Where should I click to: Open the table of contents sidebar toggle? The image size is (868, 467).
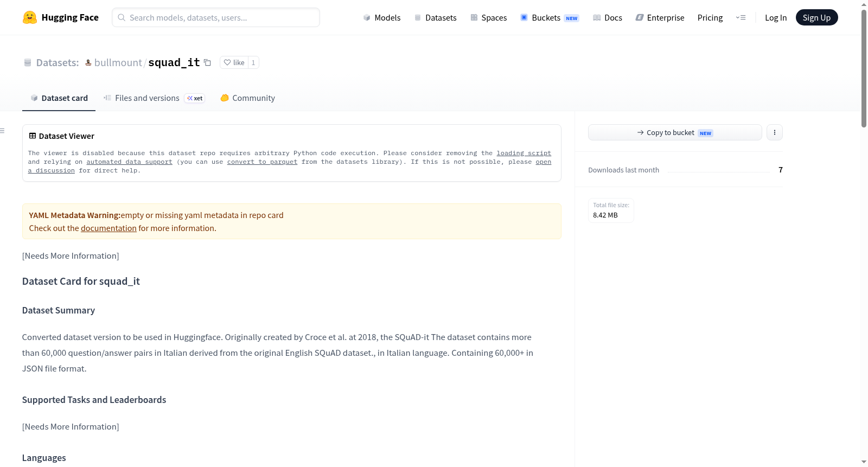[2, 131]
